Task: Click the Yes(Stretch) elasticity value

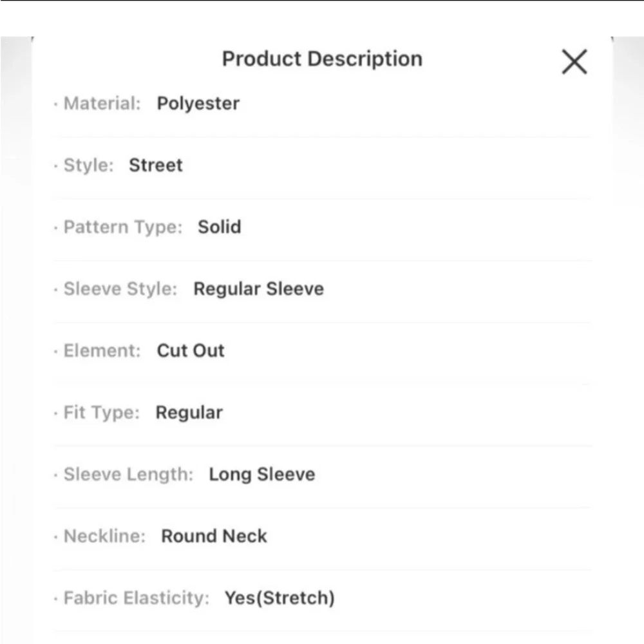Action: click(x=279, y=598)
